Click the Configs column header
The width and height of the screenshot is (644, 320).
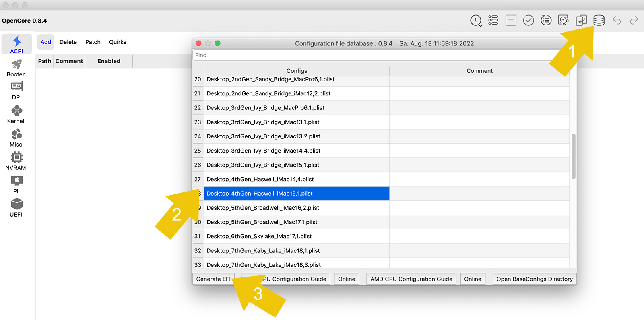[x=297, y=71]
